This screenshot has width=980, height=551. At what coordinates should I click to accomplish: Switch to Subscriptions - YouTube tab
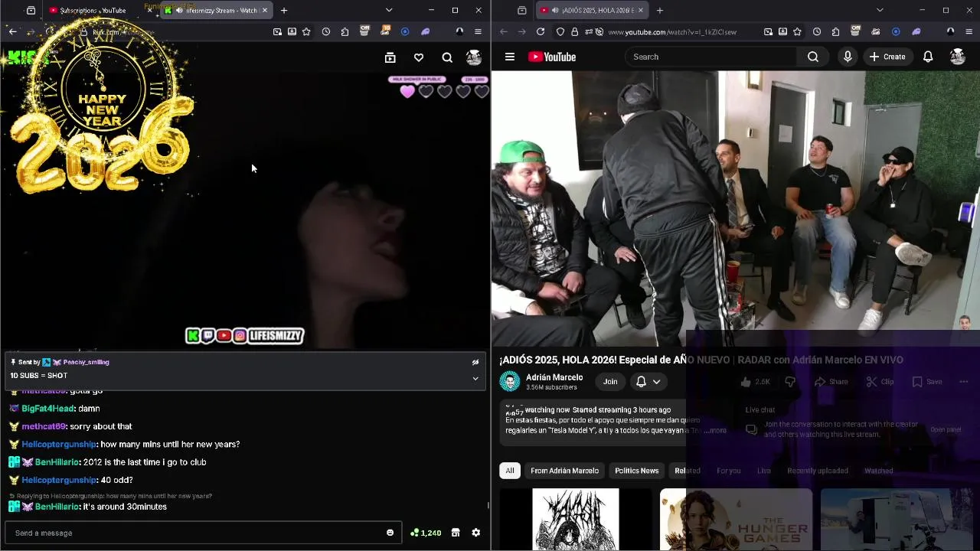[92, 11]
